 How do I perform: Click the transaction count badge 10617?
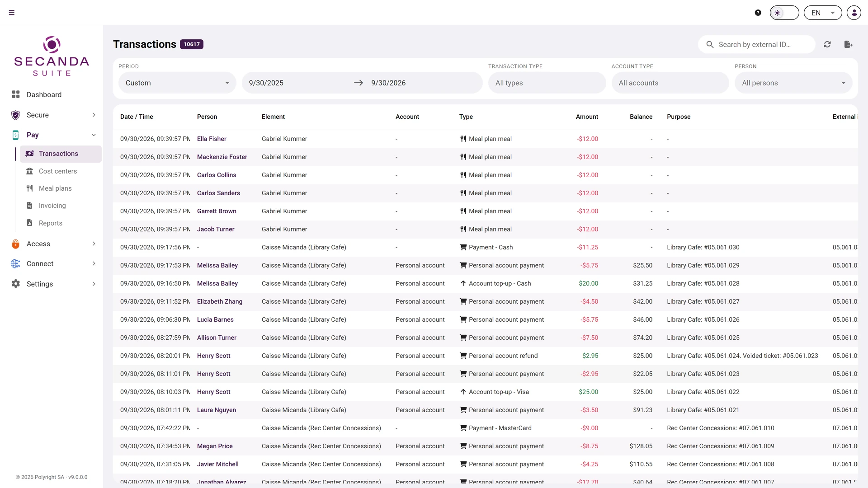point(192,44)
